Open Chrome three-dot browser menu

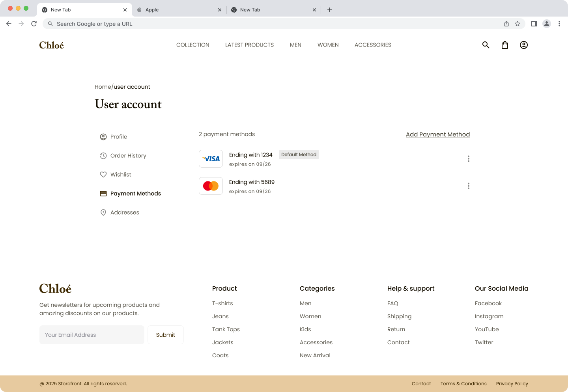click(x=559, y=24)
